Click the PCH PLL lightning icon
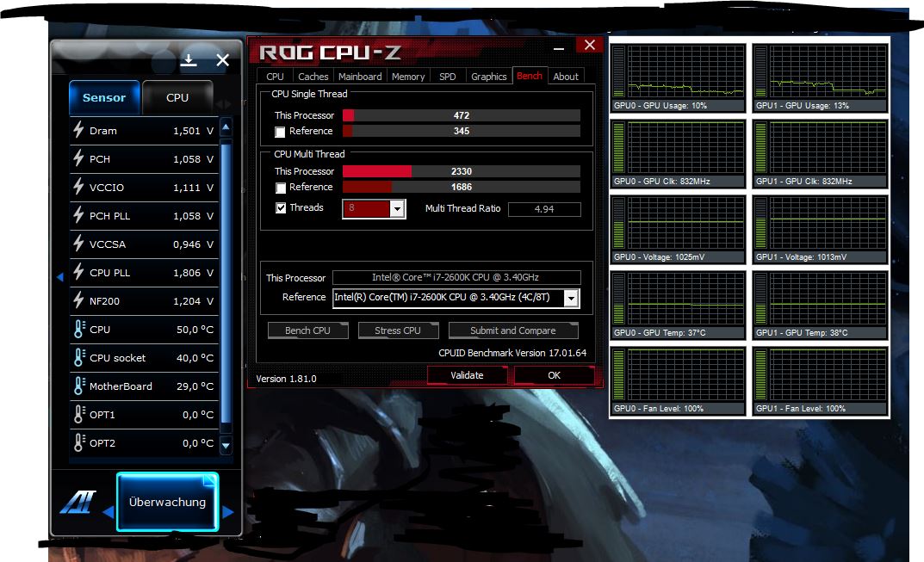Viewport: 924px width, 562px height. 78,213
